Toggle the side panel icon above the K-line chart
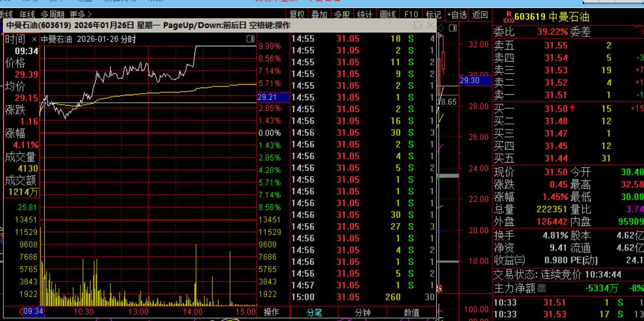 (453, 28)
